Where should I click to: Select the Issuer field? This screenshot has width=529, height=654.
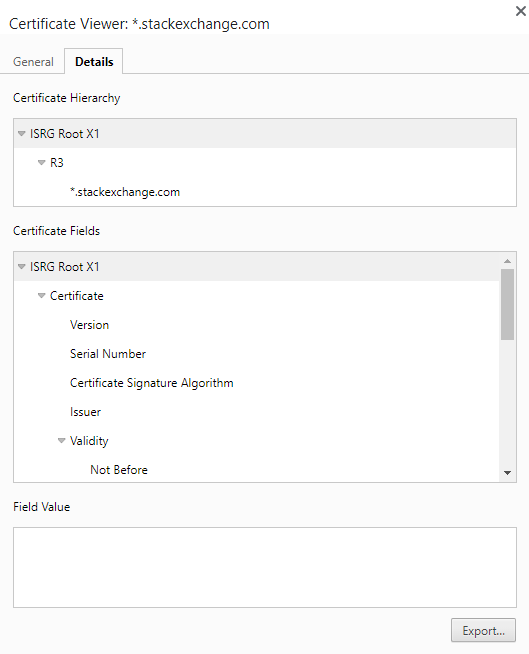(x=257, y=412)
